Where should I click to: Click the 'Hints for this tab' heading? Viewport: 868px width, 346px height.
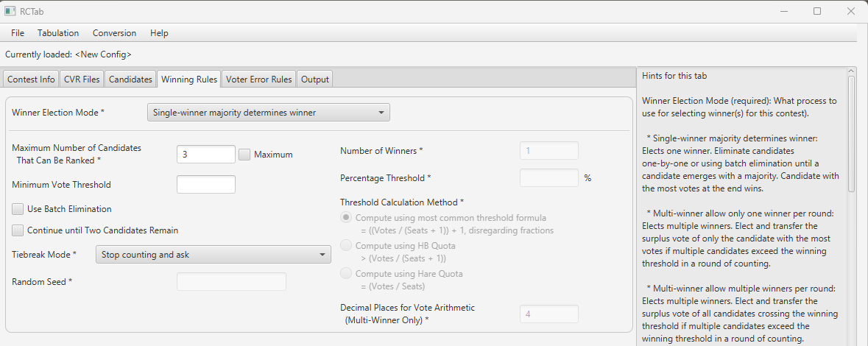click(x=674, y=76)
